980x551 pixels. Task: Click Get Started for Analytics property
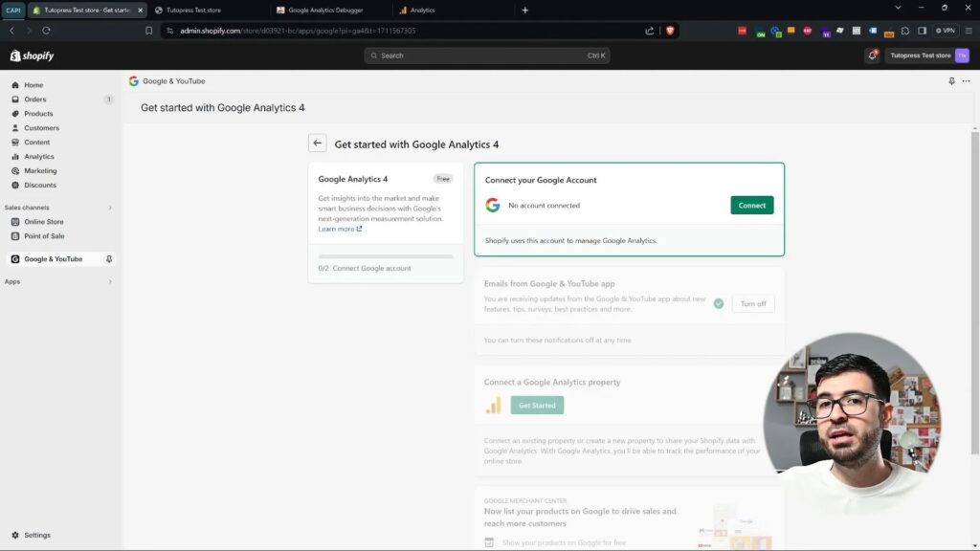pyautogui.click(x=537, y=406)
